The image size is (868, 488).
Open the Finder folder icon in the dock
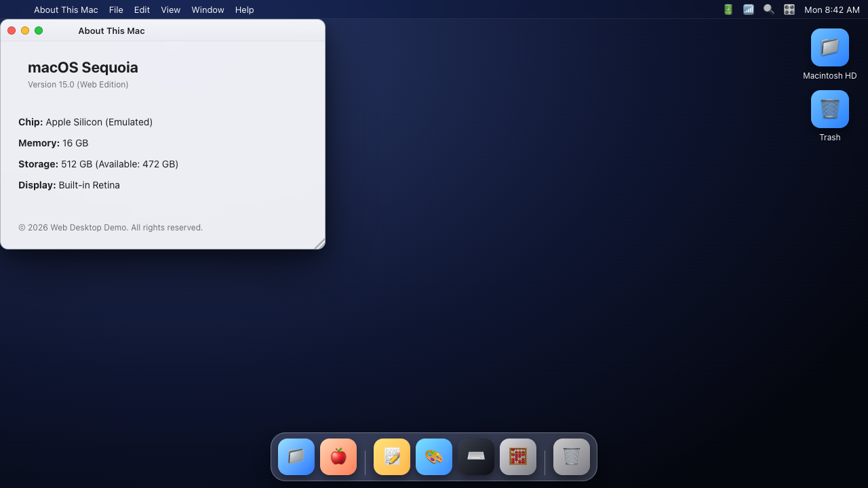tap(296, 457)
